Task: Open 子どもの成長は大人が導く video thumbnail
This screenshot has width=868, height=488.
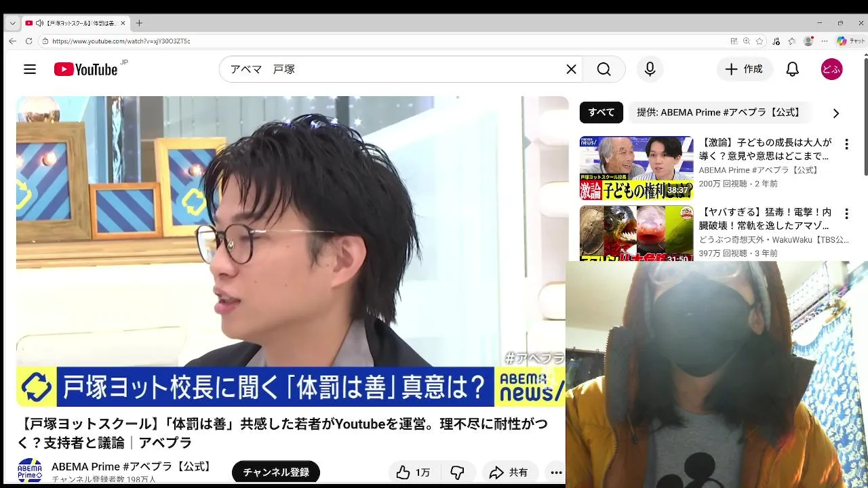Action: coord(636,168)
